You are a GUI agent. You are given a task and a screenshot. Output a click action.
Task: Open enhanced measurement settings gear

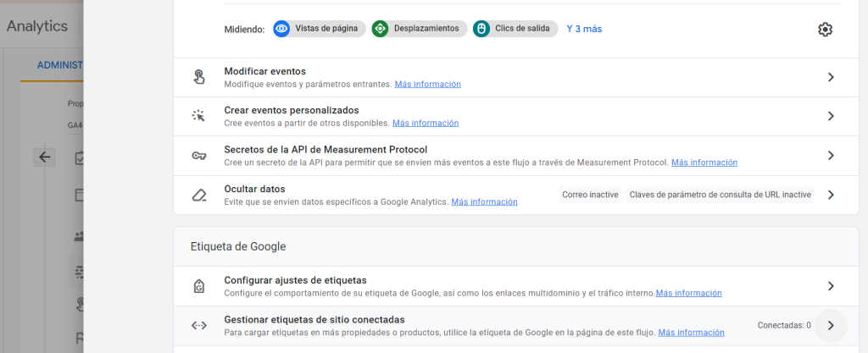(825, 29)
